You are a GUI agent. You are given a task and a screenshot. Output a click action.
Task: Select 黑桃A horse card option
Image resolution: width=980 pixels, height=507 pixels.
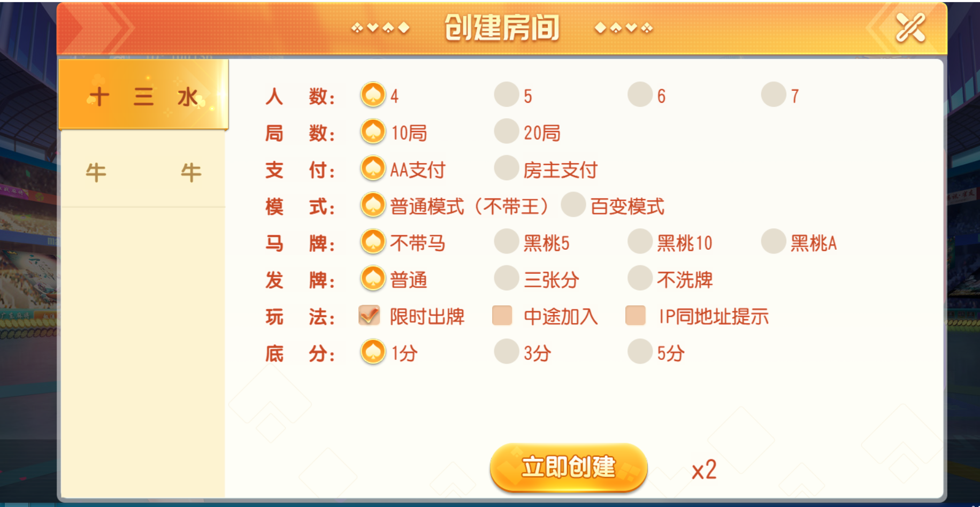coord(772,242)
